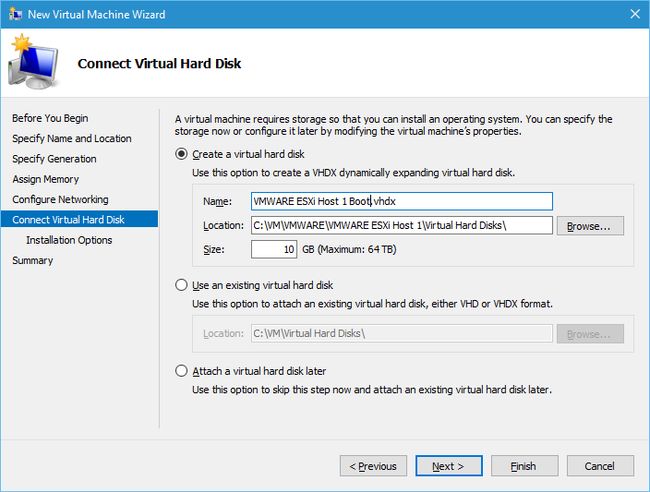Click the new disk Location field
Image resolution: width=650 pixels, height=492 pixels.
402,225
